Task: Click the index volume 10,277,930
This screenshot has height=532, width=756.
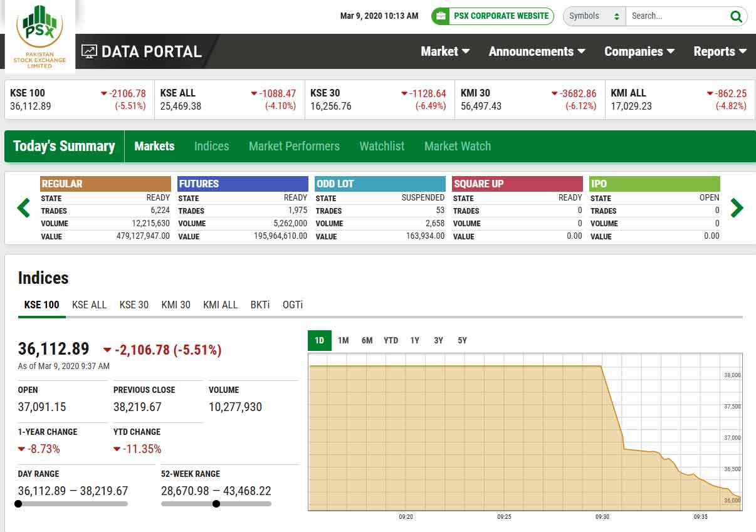Action: pos(235,407)
